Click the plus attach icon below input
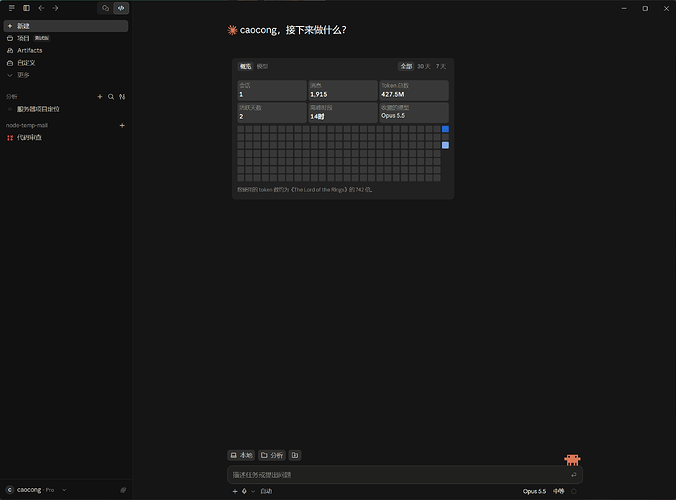Screen dimensions: 676x500 [235, 491]
